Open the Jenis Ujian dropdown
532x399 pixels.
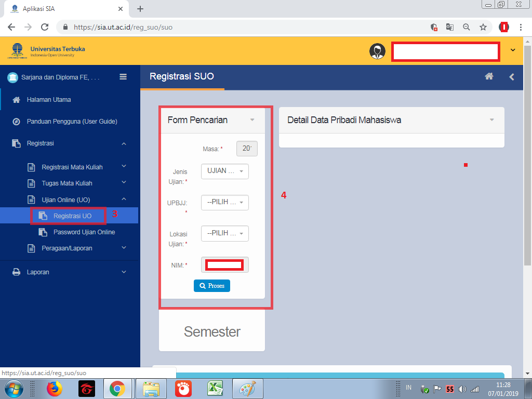click(x=224, y=171)
